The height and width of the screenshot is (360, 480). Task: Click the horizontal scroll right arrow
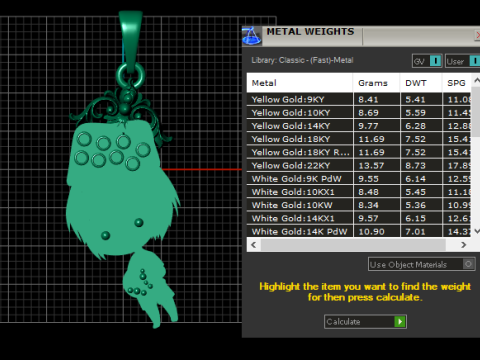(463, 245)
